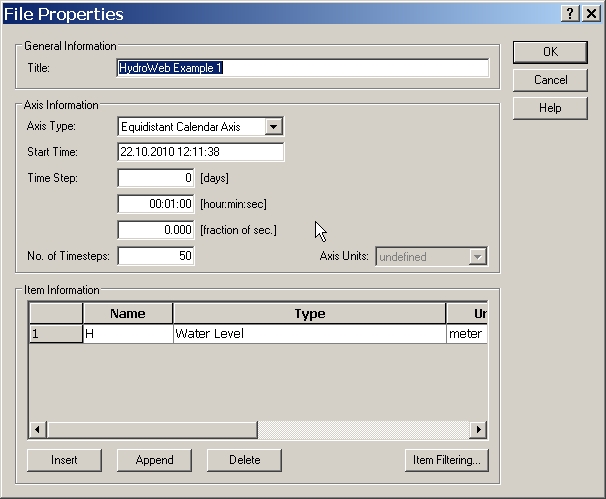
Task: Click the title bar question mark help icon
Action: tap(570, 13)
